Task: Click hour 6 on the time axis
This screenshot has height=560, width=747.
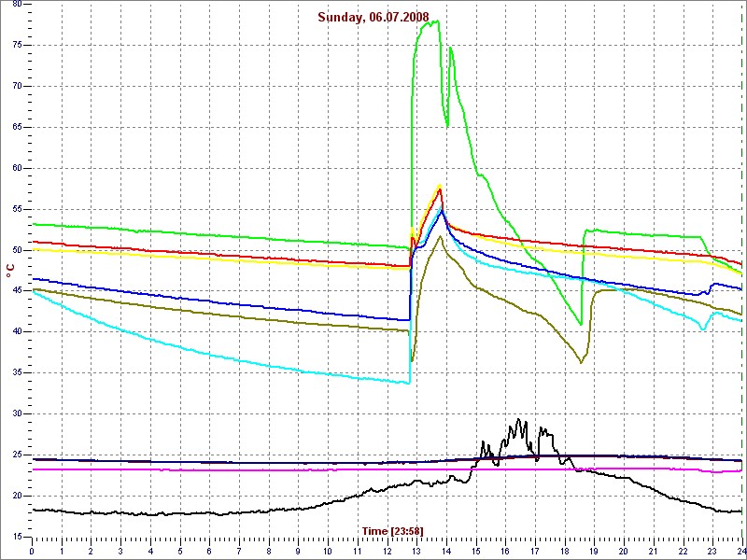Action: (x=209, y=551)
